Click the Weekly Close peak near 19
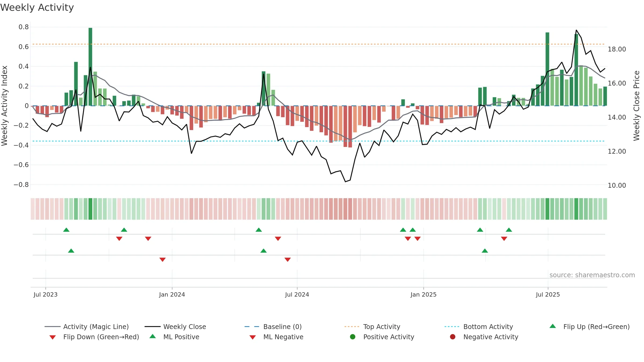Viewport: 644px width, 362px height. tap(576, 30)
